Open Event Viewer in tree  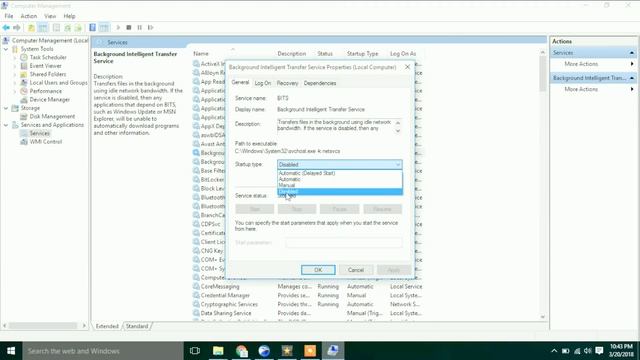click(x=45, y=66)
